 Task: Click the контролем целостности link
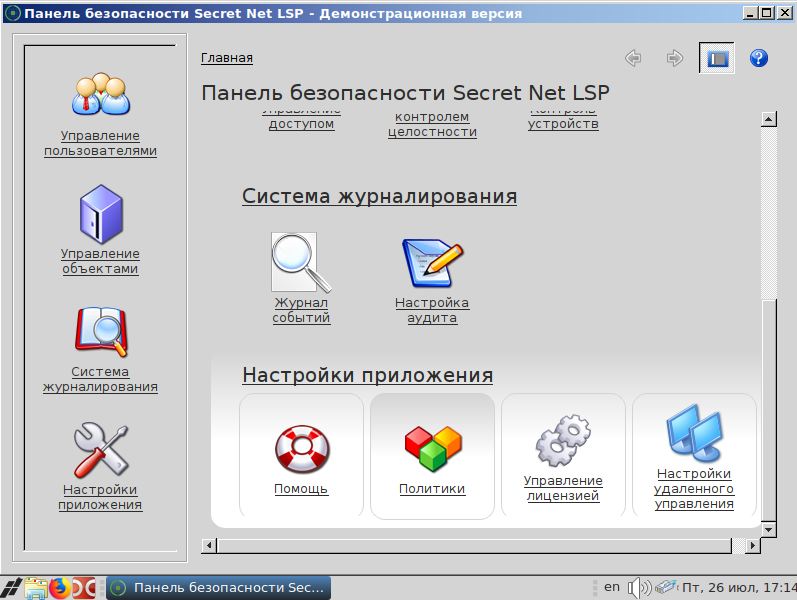[432, 125]
